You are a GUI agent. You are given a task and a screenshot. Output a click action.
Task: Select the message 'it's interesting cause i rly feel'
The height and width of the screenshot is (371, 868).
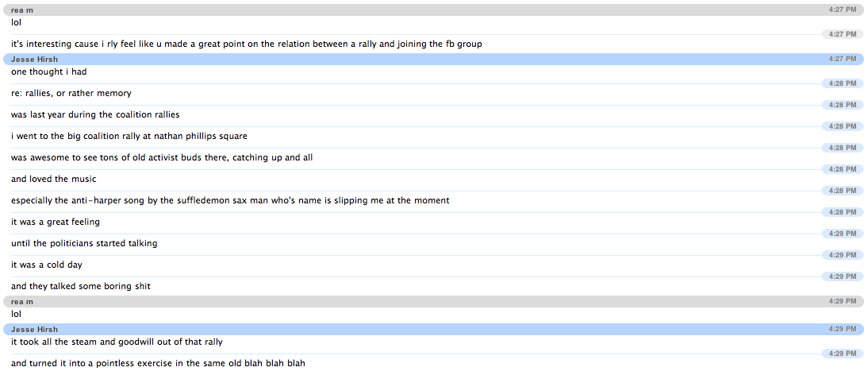point(246,44)
